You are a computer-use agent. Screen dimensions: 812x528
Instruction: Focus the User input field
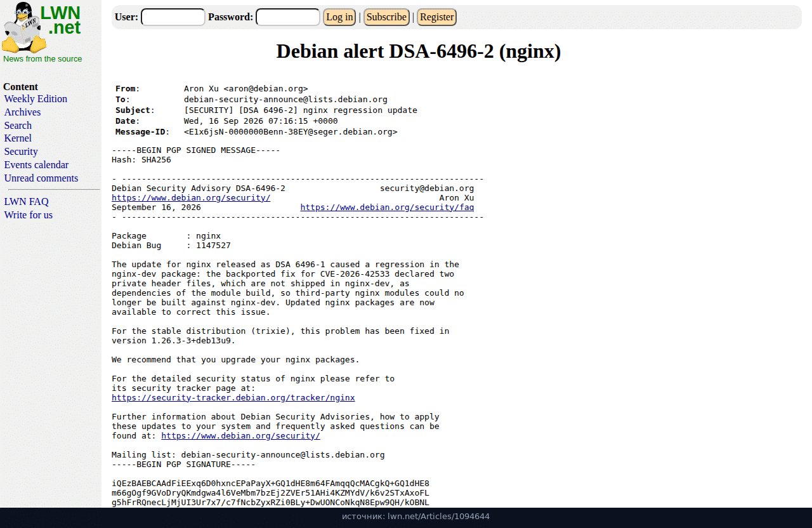click(173, 17)
